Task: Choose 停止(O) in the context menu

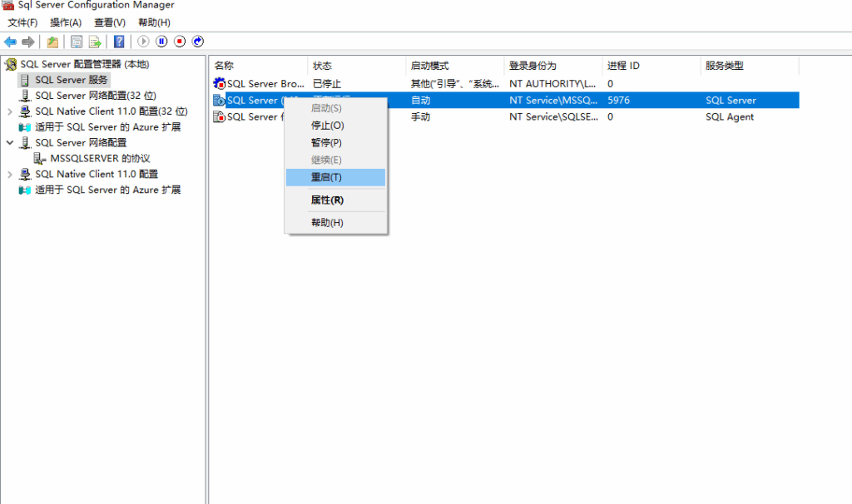Action: (x=327, y=126)
